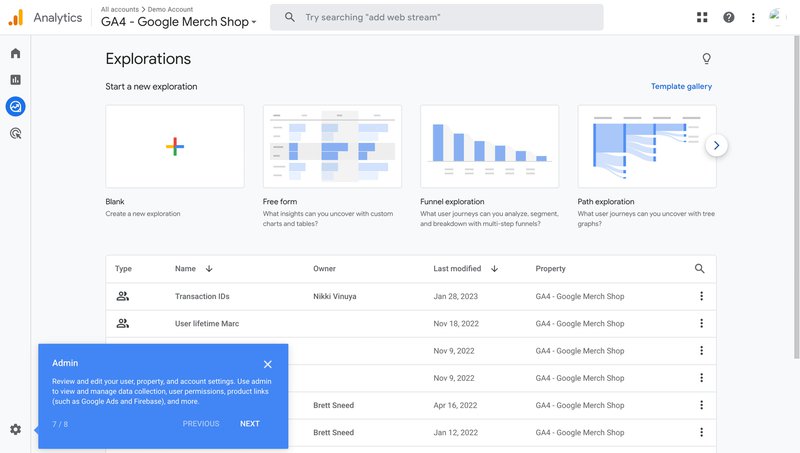Open the Advertising icon in sidebar
800x453 pixels.
click(15, 133)
